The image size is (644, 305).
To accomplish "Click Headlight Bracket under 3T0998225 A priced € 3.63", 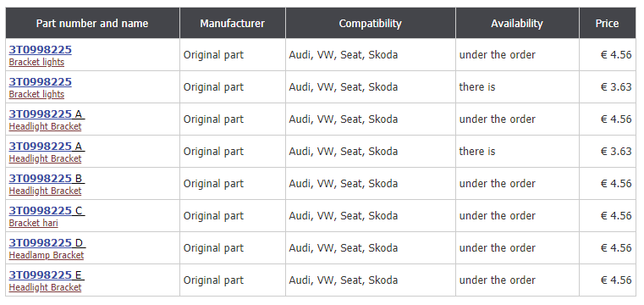I will (45, 158).
